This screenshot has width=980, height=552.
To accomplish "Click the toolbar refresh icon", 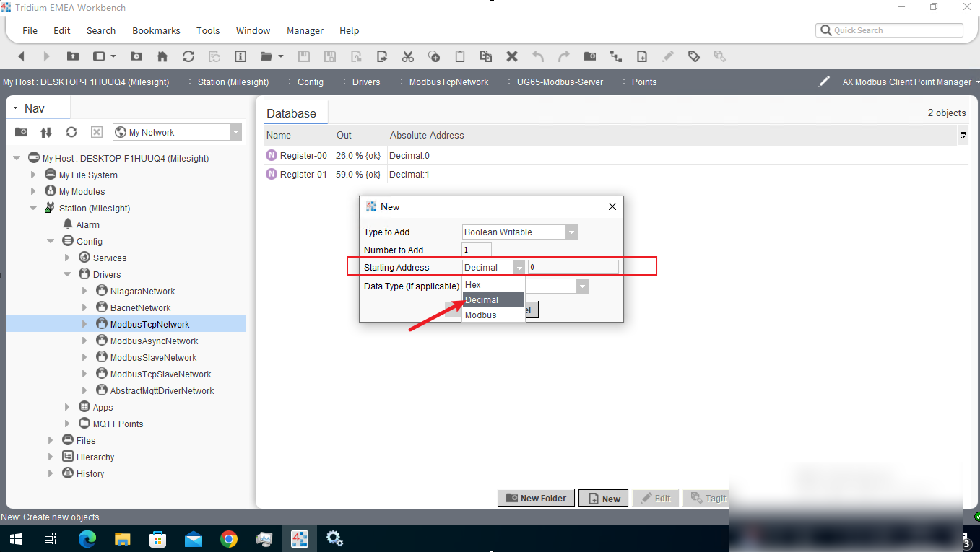I will (188, 56).
